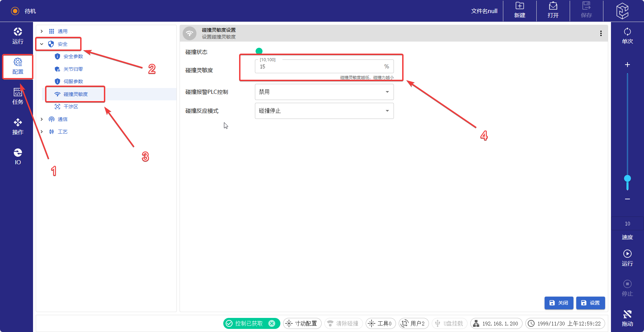The width and height of the screenshot is (644, 332).
Task: Click the 关闭 (Close) button
Action: [559, 303]
